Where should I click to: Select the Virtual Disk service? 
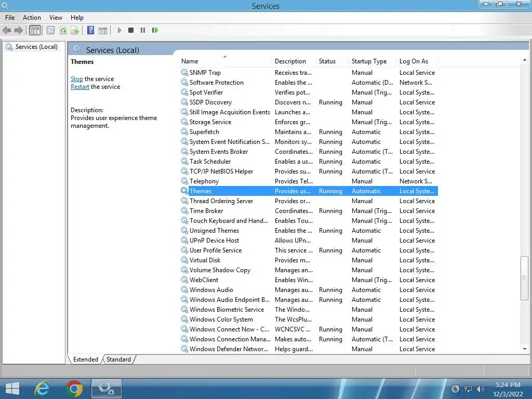(x=309, y=260)
